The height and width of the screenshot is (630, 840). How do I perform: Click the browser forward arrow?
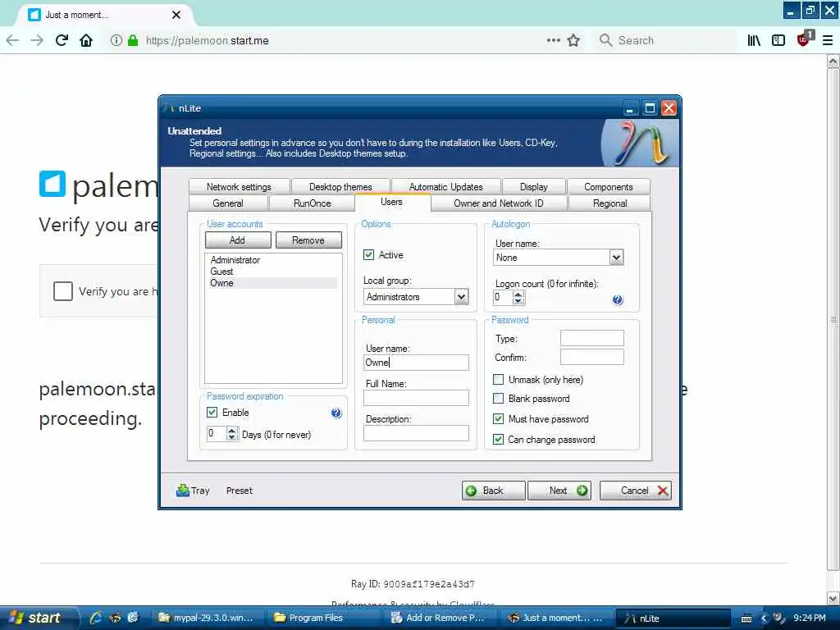click(36, 41)
